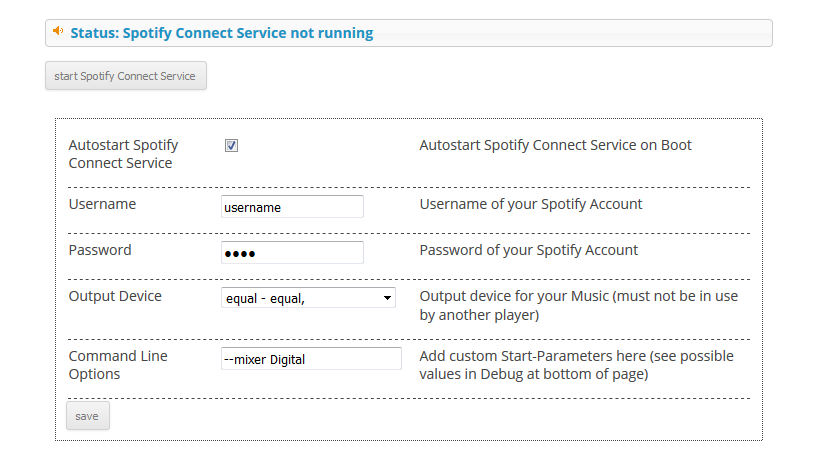Open the Output Device dropdown

308,298
